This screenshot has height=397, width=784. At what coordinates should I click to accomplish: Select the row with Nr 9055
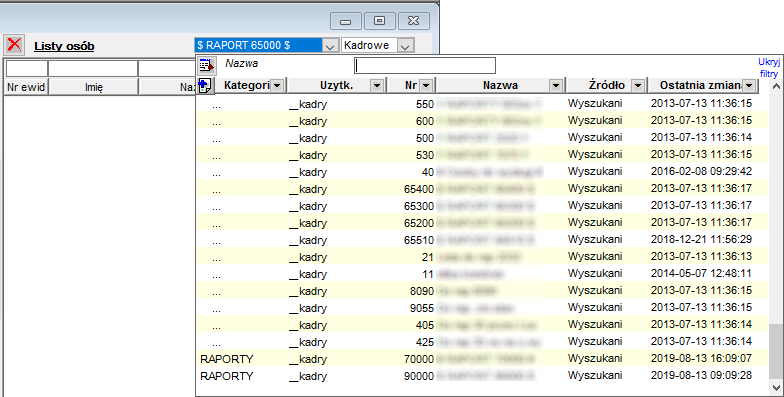coord(482,308)
